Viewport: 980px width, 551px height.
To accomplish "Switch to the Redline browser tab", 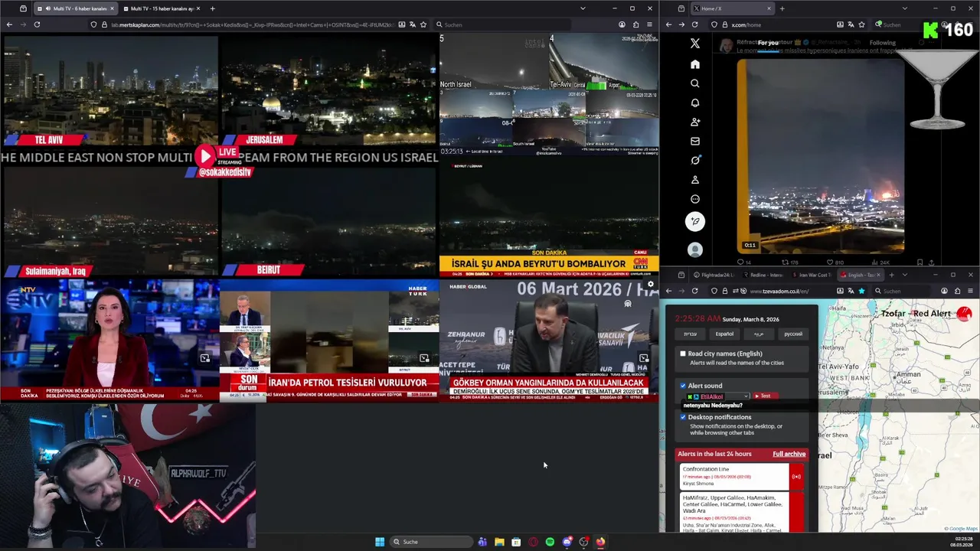I will pyautogui.click(x=763, y=275).
